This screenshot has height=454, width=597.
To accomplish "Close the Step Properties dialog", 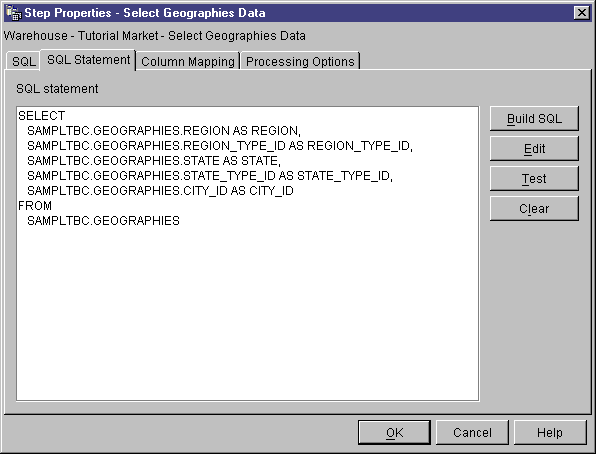I will pos(581,13).
